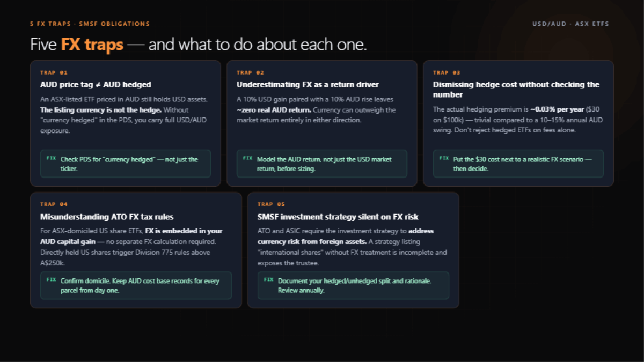Screen dimensions: 644x362
Task: Click the FIX tag in Trap 01 card
Action: [x=51, y=158]
